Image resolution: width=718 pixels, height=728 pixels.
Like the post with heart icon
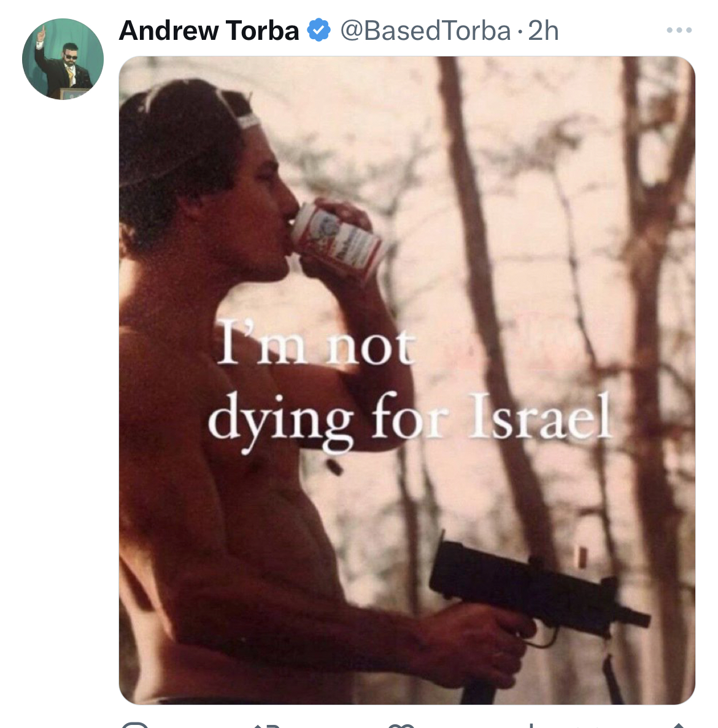click(x=401, y=725)
